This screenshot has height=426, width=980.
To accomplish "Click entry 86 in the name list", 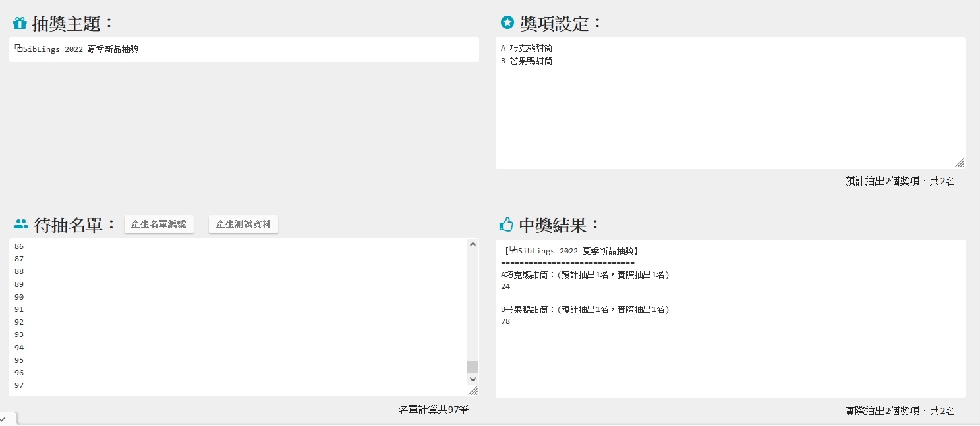I will [18, 246].
